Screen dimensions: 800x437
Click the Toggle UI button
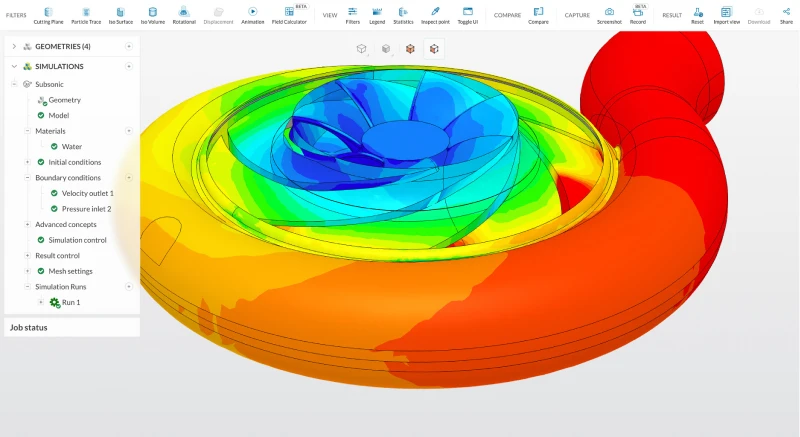[468, 16]
